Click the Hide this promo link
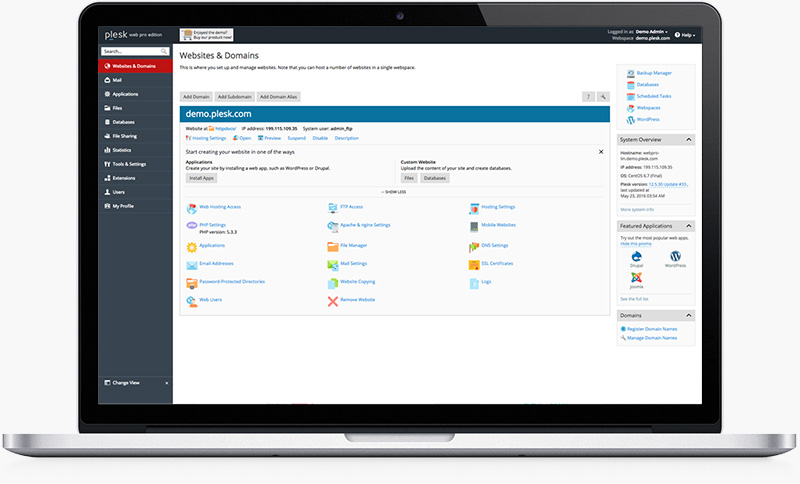 pyautogui.click(x=636, y=244)
